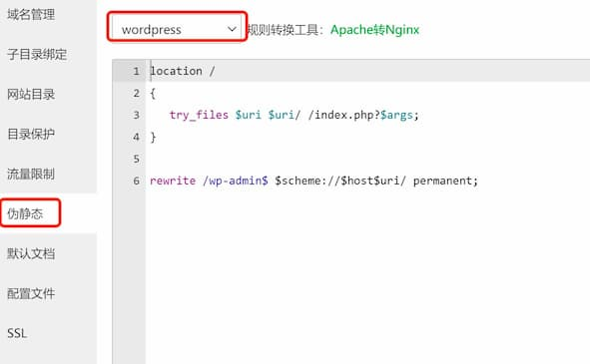Click the rewrite /wp-admin$ rule line
Viewport: 590px width, 364px height.
coord(313,181)
